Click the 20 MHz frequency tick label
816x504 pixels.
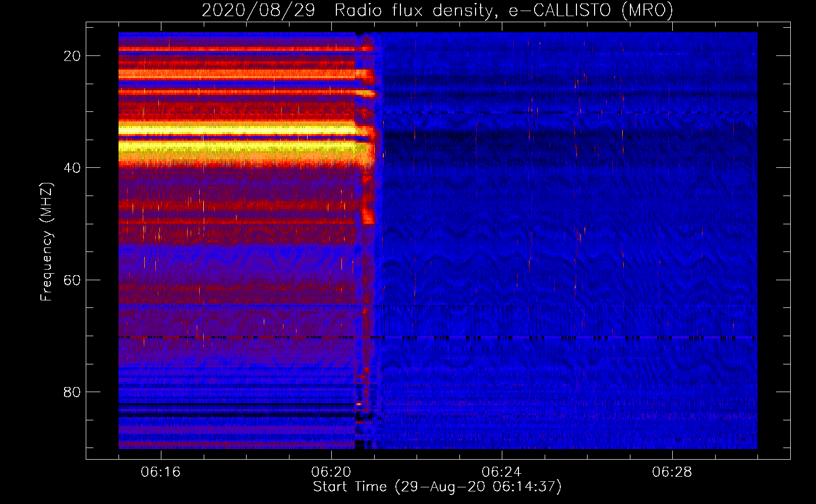(72, 56)
